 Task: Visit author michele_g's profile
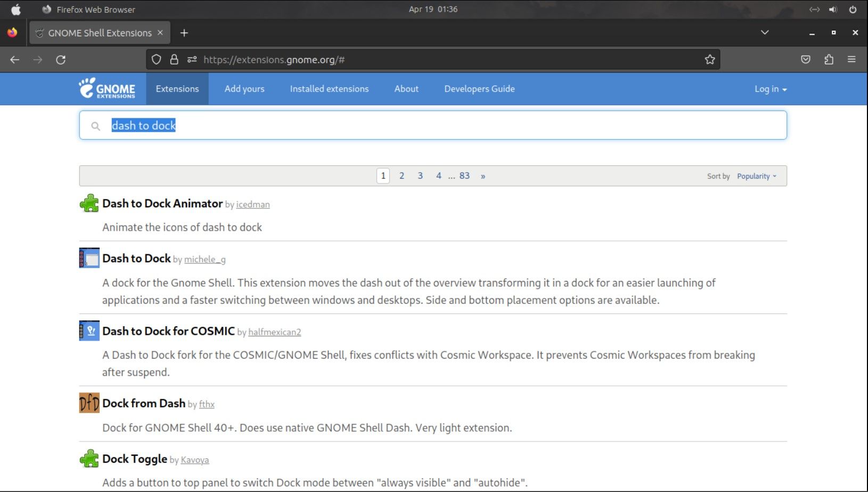(204, 260)
